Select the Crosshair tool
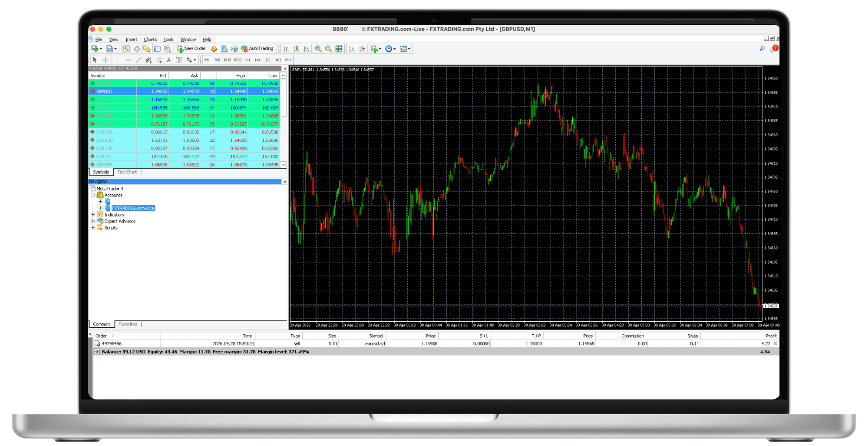 105,60
